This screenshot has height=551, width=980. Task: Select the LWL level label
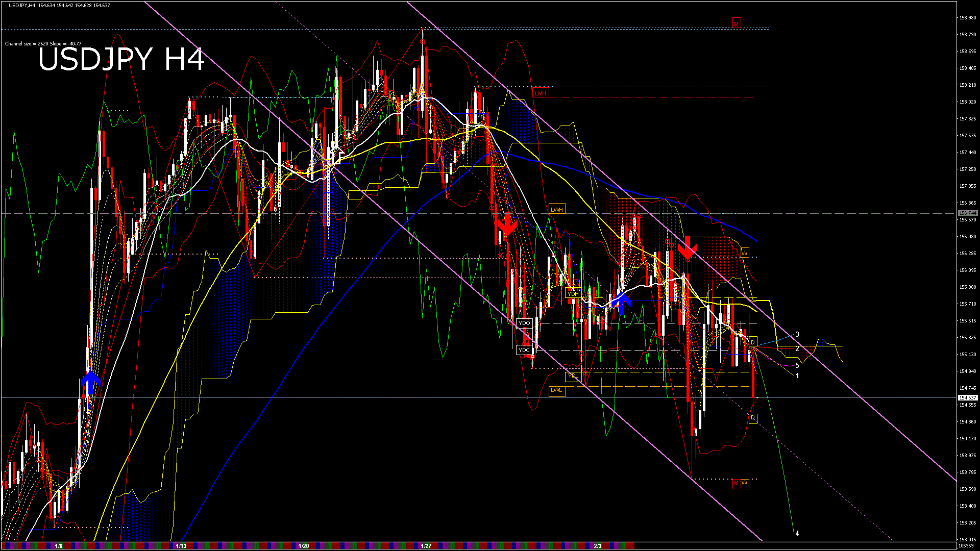(x=557, y=390)
